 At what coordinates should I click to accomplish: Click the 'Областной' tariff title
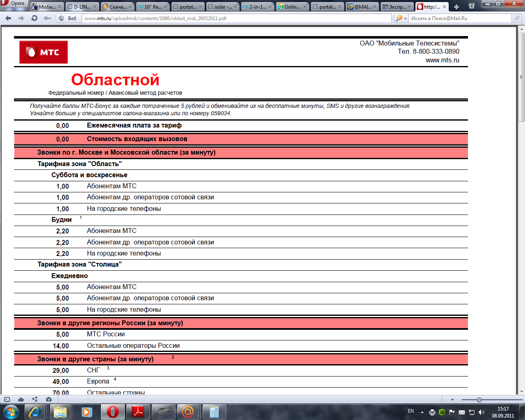[x=115, y=80]
